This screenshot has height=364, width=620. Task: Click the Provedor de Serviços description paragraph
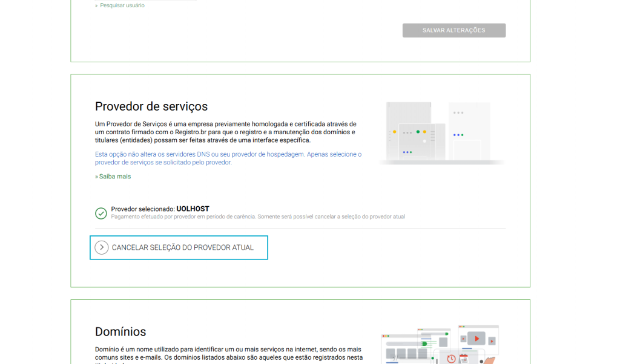225,132
